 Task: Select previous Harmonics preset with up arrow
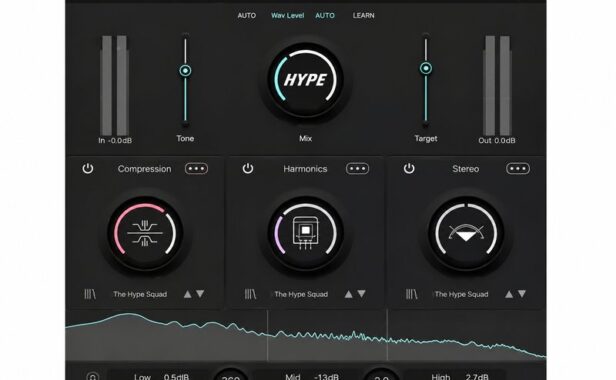pyautogui.click(x=348, y=294)
